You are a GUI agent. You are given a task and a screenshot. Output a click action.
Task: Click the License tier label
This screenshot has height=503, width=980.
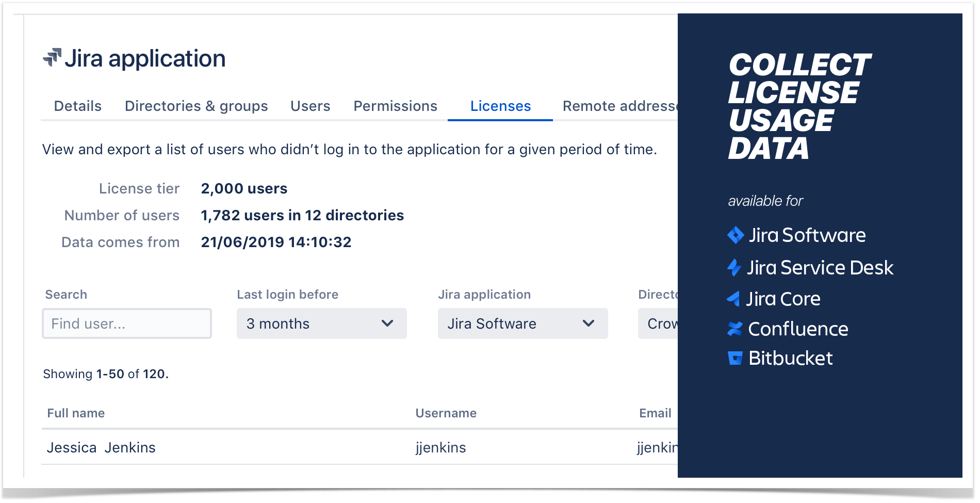139,189
